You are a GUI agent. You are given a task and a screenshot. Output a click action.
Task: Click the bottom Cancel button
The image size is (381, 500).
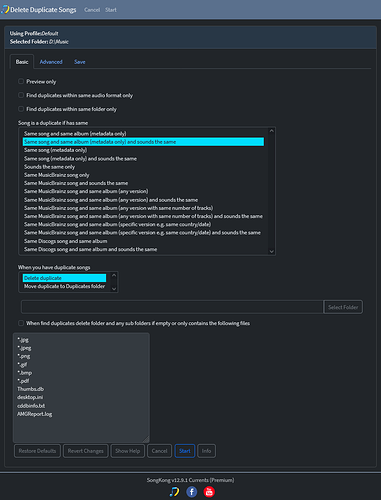click(160, 451)
